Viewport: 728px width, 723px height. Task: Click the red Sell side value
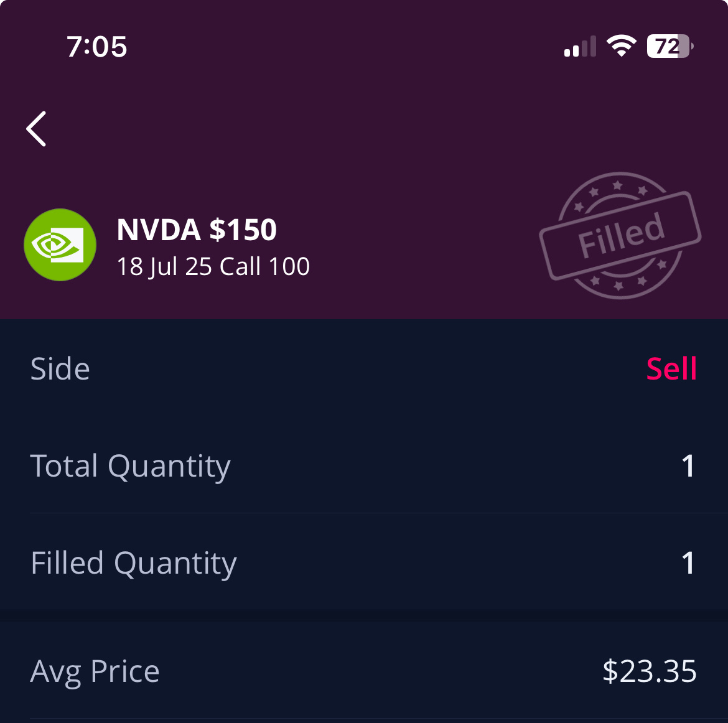[x=671, y=369]
